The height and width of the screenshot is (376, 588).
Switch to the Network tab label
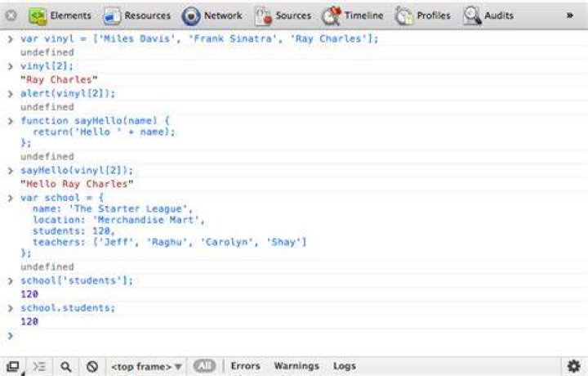[x=223, y=16]
